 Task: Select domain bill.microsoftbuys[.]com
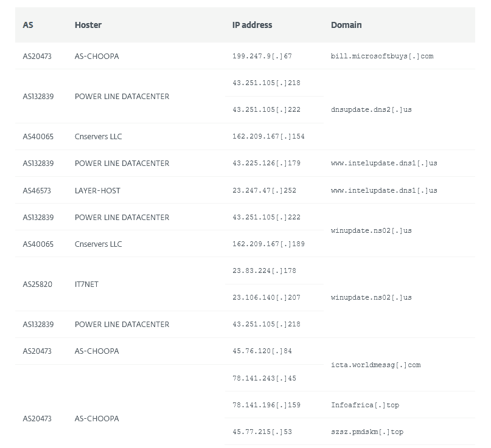[382, 56]
